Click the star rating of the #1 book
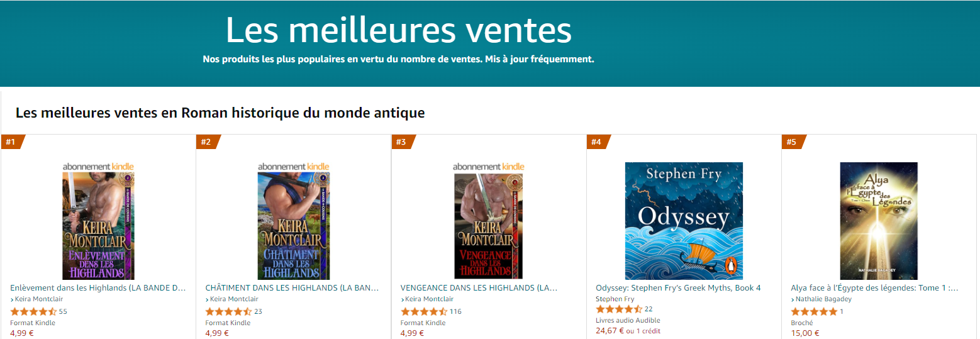The height and width of the screenshot is (339, 980). pyautogui.click(x=34, y=311)
